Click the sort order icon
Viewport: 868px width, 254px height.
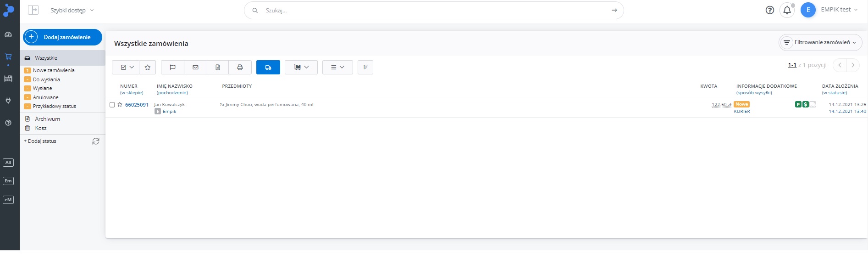pos(365,68)
